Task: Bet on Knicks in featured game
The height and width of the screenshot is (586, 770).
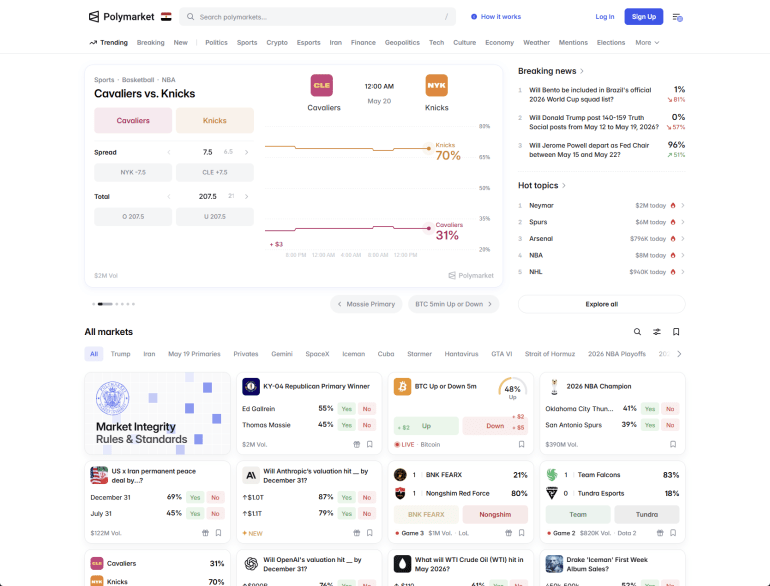Action: coord(215,121)
